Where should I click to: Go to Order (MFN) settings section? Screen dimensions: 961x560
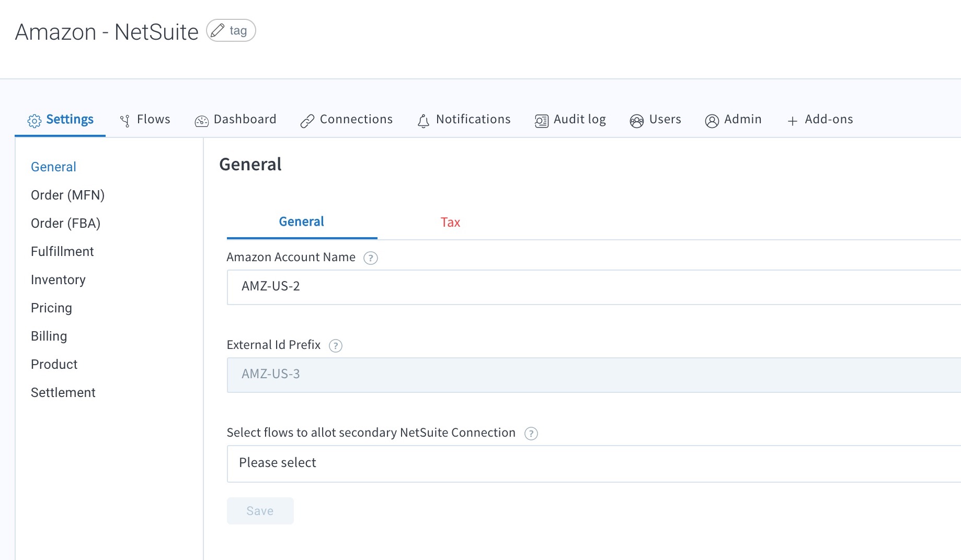(x=67, y=195)
